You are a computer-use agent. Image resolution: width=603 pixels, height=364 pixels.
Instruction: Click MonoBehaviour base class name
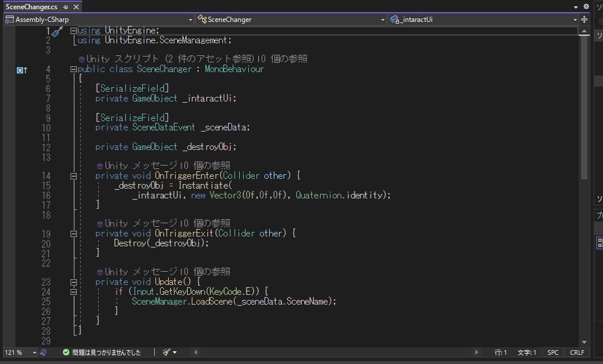pyautogui.click(x=234, y=69)
